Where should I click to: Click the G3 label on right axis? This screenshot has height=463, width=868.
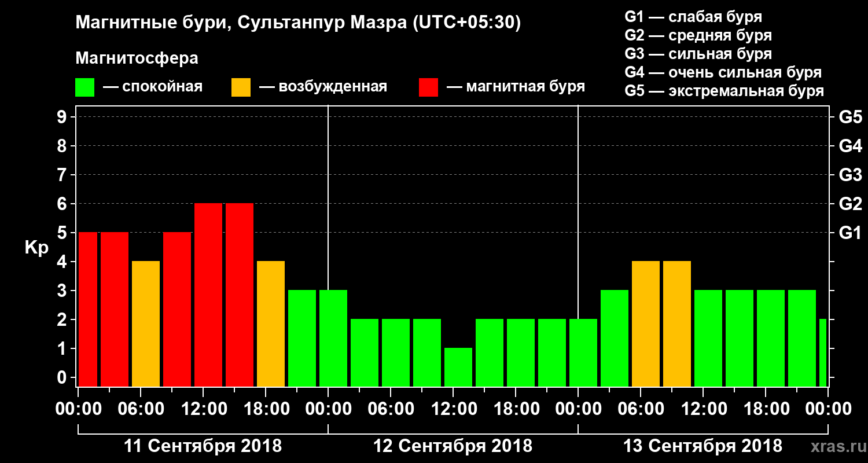(x=851, y=175)
